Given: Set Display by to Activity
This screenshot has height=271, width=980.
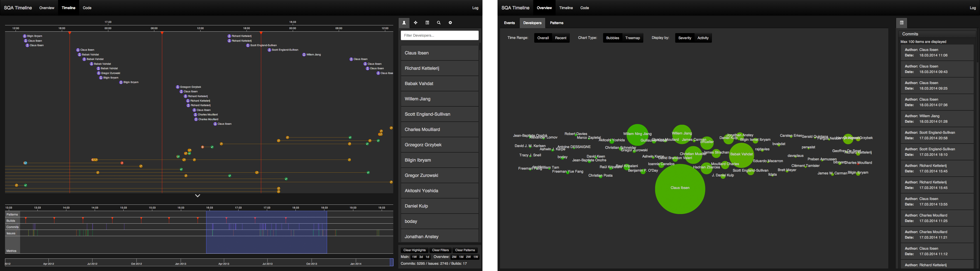Looking at the screenshot, I should pos(703,38).
